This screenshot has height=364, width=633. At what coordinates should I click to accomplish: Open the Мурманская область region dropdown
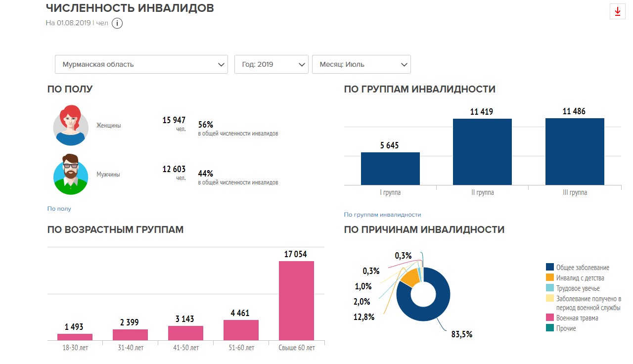[141, 64]
